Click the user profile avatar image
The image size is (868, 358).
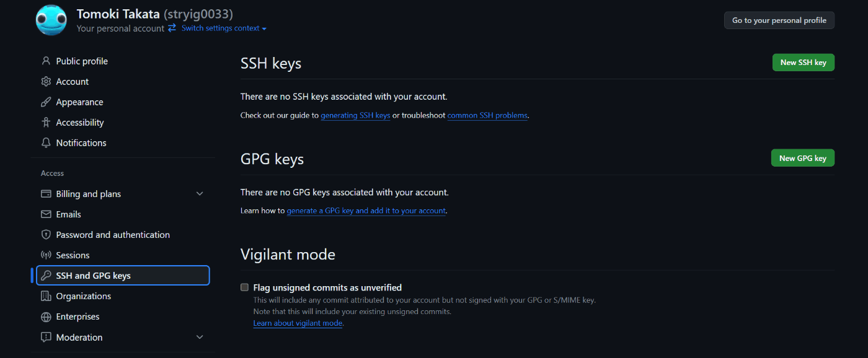tap(51, 19)
